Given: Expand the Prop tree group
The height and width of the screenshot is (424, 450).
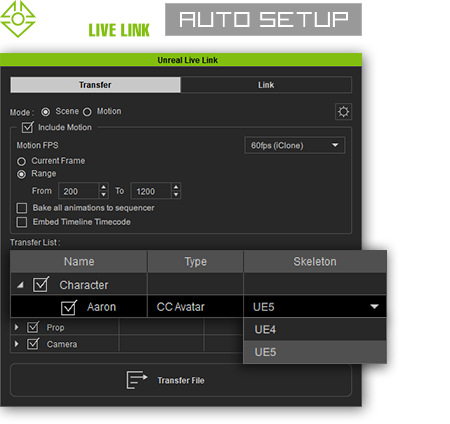Looking at the screenshot, I should [16, 327].
